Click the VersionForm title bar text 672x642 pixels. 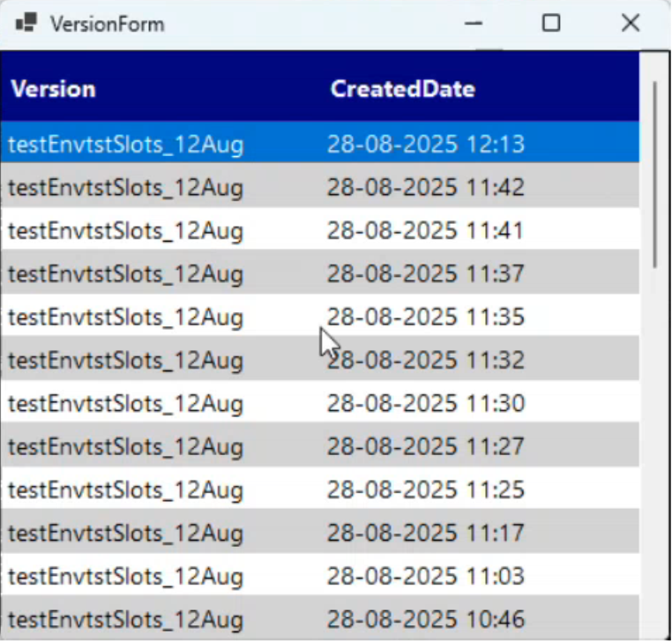[x=107, y=24]
